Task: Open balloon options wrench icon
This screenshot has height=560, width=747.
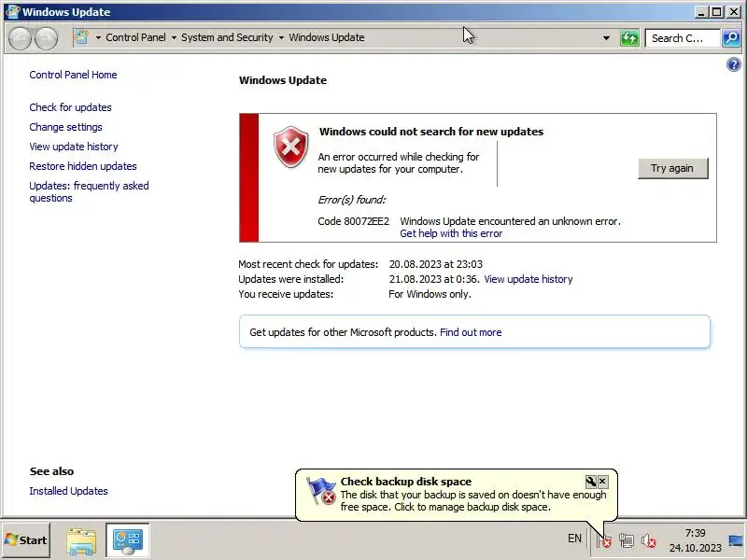Action: click(591, 482)
